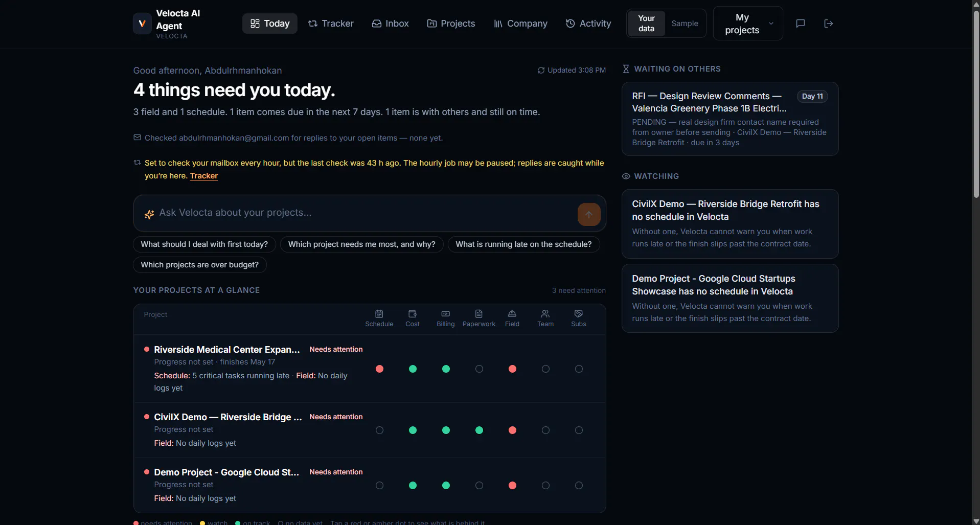Click red Field dot for Demo Project Google Cloud
980x525 pixels.
click(x=512, y=485)
